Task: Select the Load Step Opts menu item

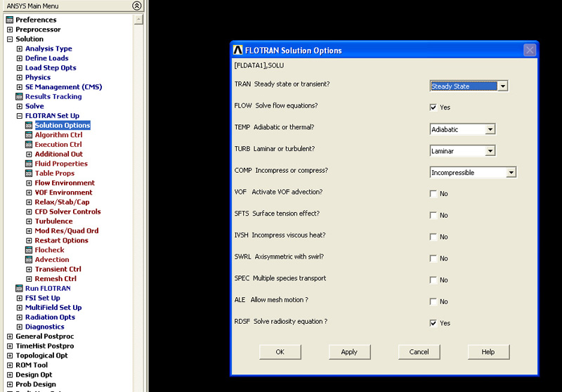Action: [x=51, y=67]
